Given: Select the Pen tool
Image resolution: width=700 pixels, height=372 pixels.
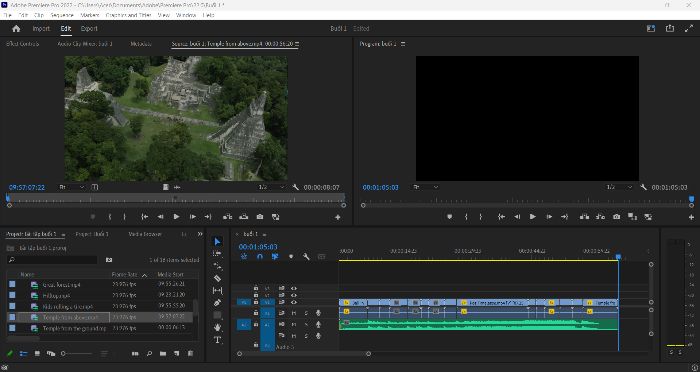Looking at the screenshot, I should (217, 303).
